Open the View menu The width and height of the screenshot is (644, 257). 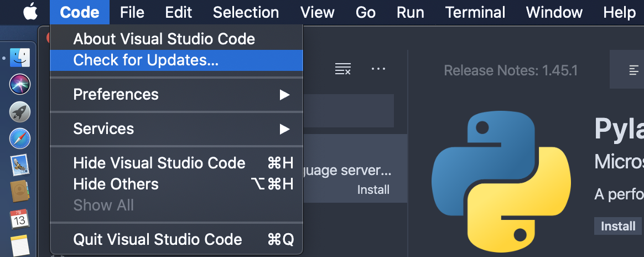[317, 12]
